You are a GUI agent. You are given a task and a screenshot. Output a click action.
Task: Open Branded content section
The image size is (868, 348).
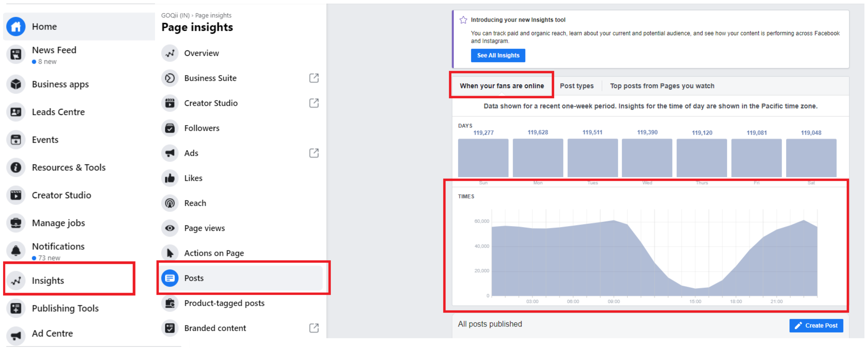pos(215,327)
